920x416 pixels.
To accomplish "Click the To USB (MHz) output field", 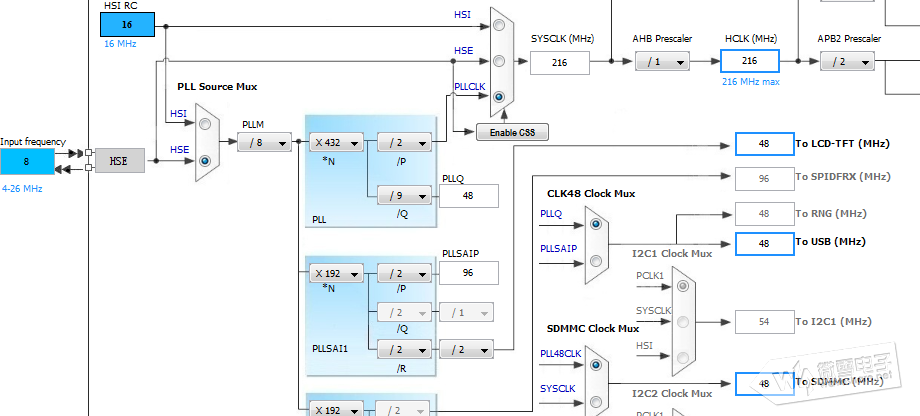I will point(764,243).
